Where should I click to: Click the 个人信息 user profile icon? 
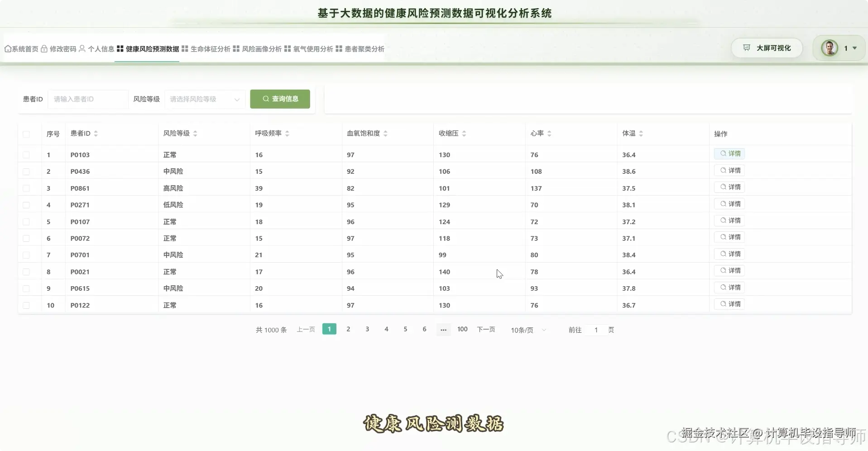82,48
